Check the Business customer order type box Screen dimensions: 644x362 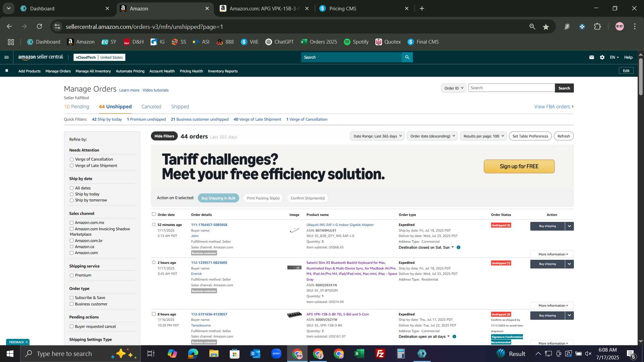pyautogui.click(x=71, y=304)
